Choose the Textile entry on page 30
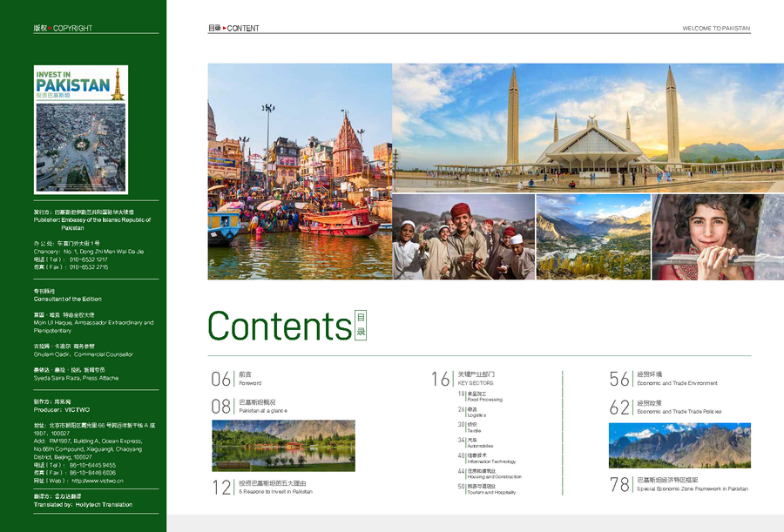The width and height of the screenshot is (784, 532). tap(470, 427)
